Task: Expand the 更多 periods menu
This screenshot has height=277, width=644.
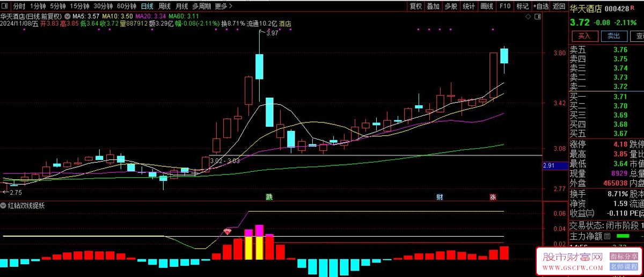Action: [223, 6]
